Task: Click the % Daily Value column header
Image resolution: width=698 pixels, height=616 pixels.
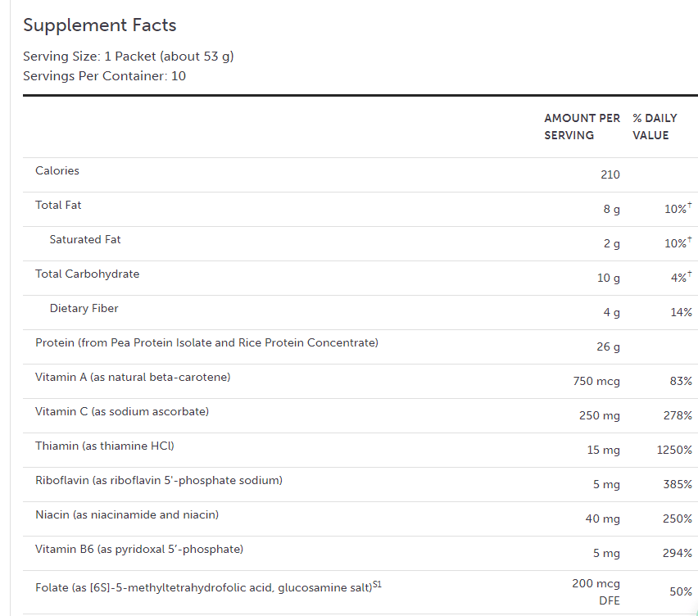Action: [655, 127]
